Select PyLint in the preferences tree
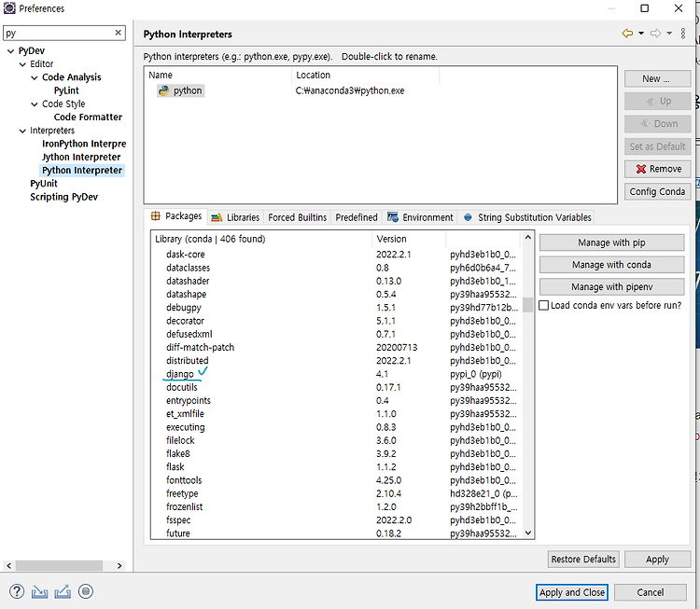The height and width of the screenshot is (609, 700). (66, 90)
